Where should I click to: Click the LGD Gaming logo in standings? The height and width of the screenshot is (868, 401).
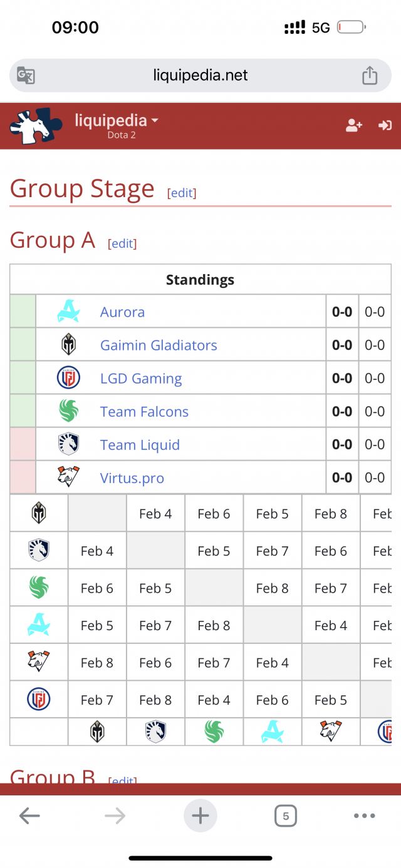[x=68, y=378]
